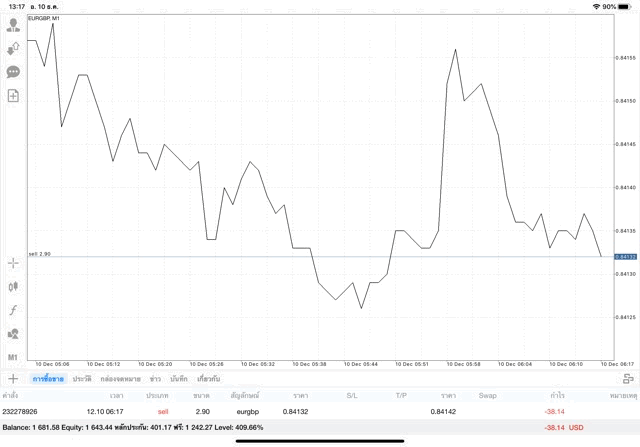The height and width of the screenshot is (447, 640).
Task: Tap the objects shapes icon
Action: [13, 334]
